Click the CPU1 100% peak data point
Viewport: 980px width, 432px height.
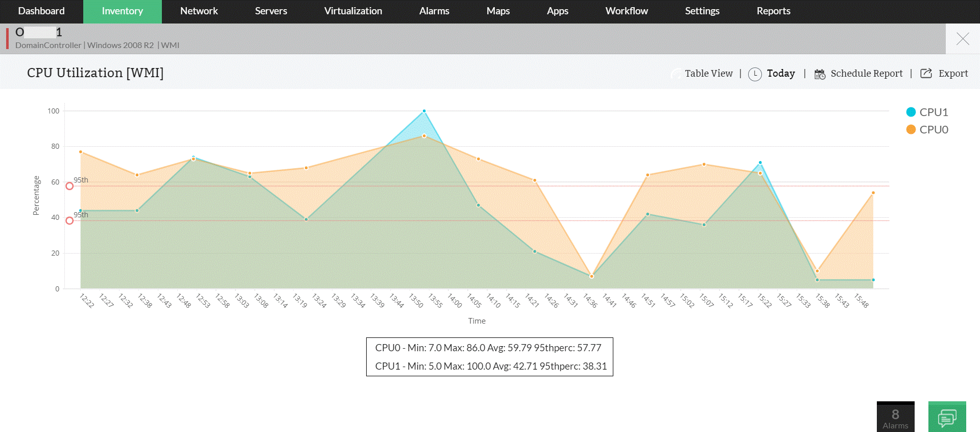[x=424, y=111]
